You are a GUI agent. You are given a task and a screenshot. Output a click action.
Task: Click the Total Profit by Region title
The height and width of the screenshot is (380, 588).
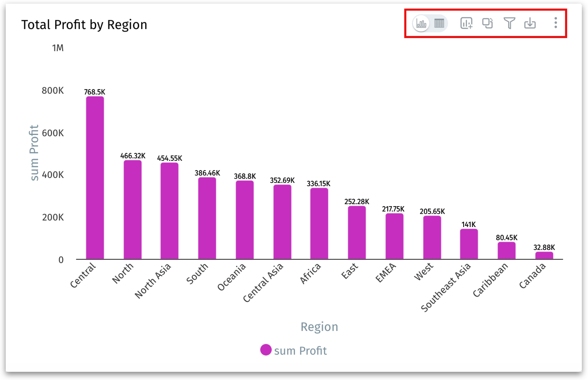click(x=84, y=25)
